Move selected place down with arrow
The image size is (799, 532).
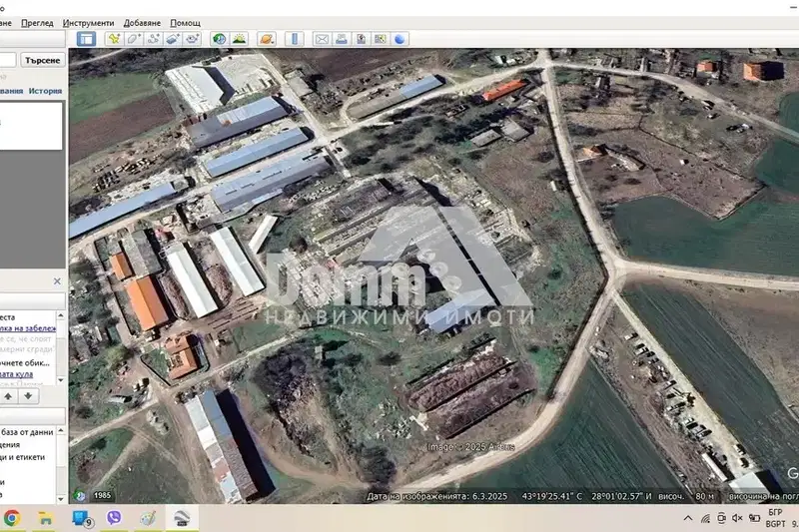tap(28, 396)
